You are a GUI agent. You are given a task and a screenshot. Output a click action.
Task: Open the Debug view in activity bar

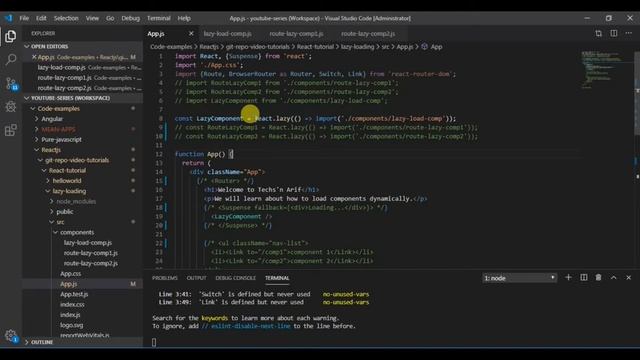tap(11, 107)
